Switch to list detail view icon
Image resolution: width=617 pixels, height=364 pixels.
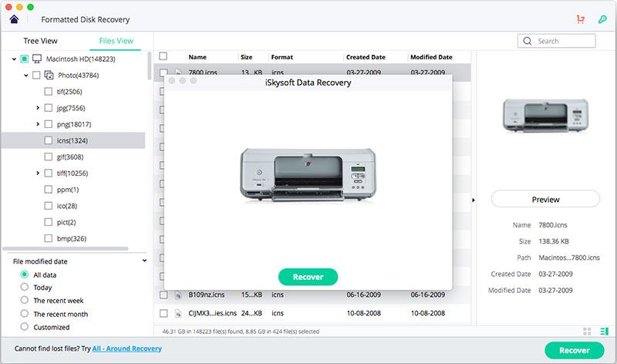[x=605, y=332]
